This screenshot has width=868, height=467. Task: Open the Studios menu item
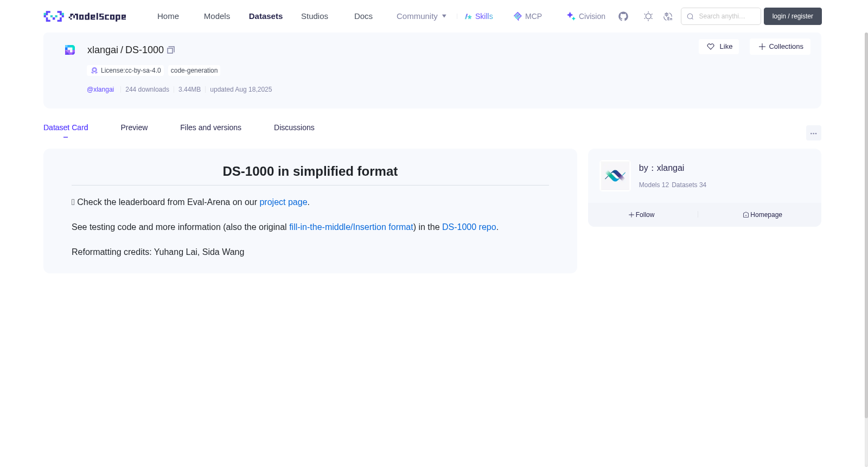click(315, 16)
